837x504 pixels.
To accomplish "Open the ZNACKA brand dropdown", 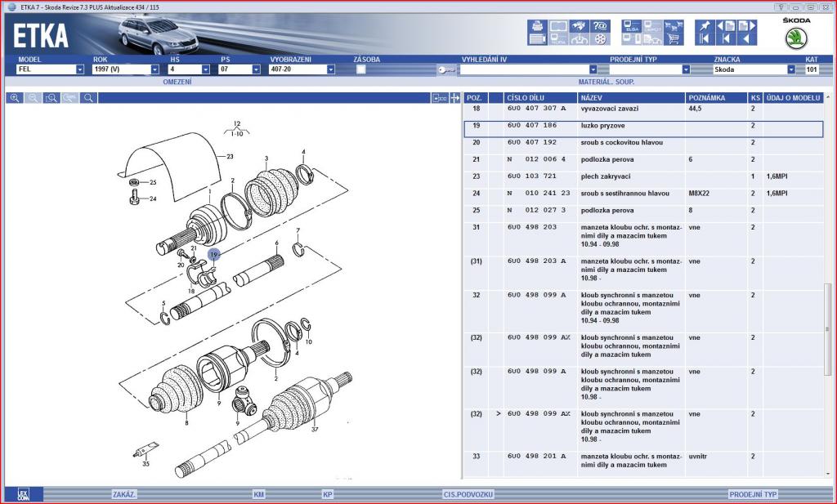I will tap(791, 69).
